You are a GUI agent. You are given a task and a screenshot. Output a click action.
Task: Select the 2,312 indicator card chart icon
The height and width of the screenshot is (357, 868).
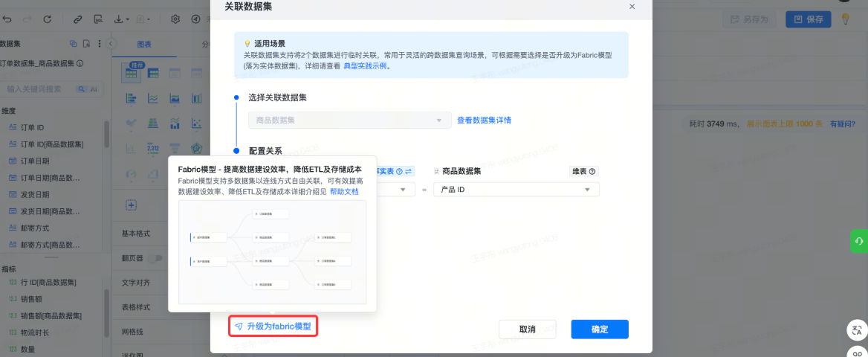click(x=153, y=148)
